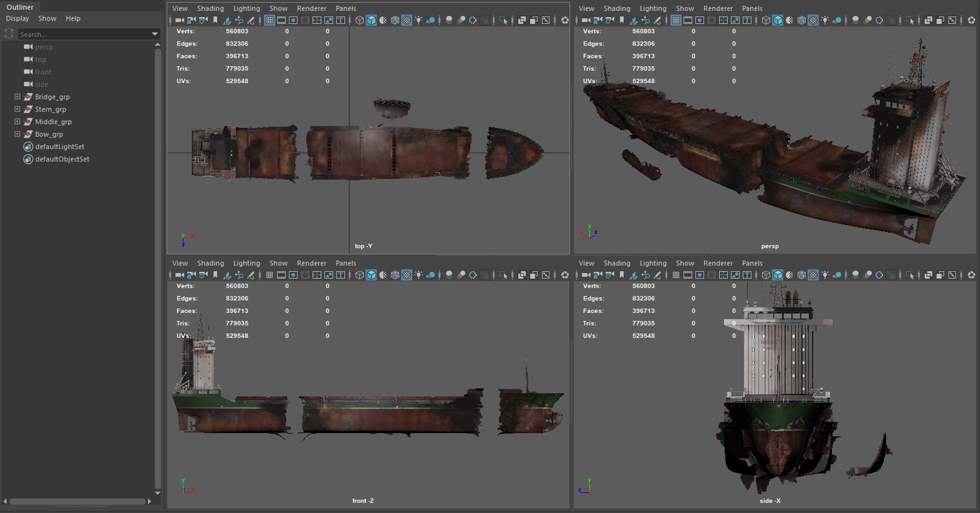Click Use All Lights bulb in front-Z viewport
The image size is (980, 513).
(419, 275)
